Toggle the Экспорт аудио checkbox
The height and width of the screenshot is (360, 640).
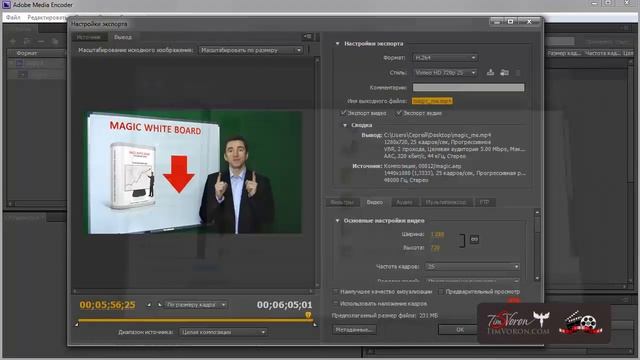399,113
